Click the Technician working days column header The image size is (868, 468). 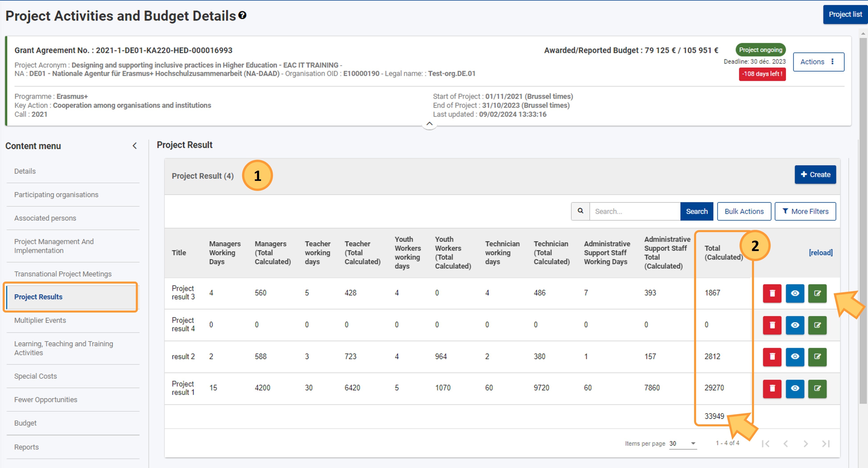pyautogui.click(x=502, y=253)
